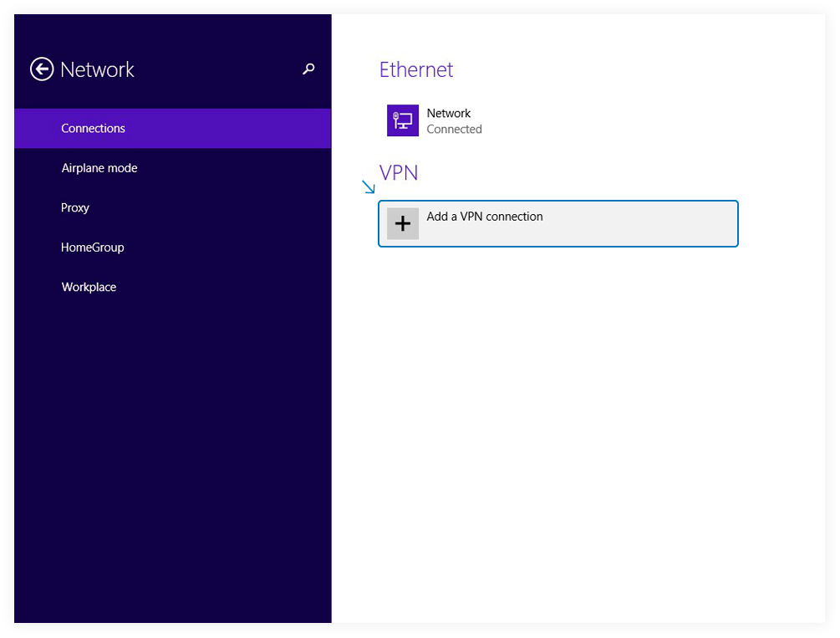Click the VPN section heading
The height and width of the screenshot is (638, 840).
tap(399, 172)
